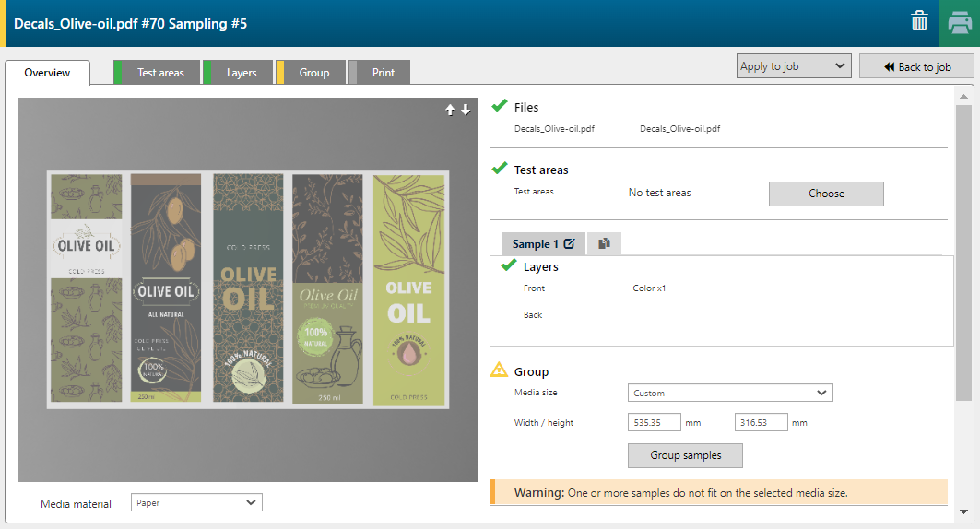This screenshot has width=980, height=529.
Task: Switch to the Test areas tab
Action: coord(160,73)
